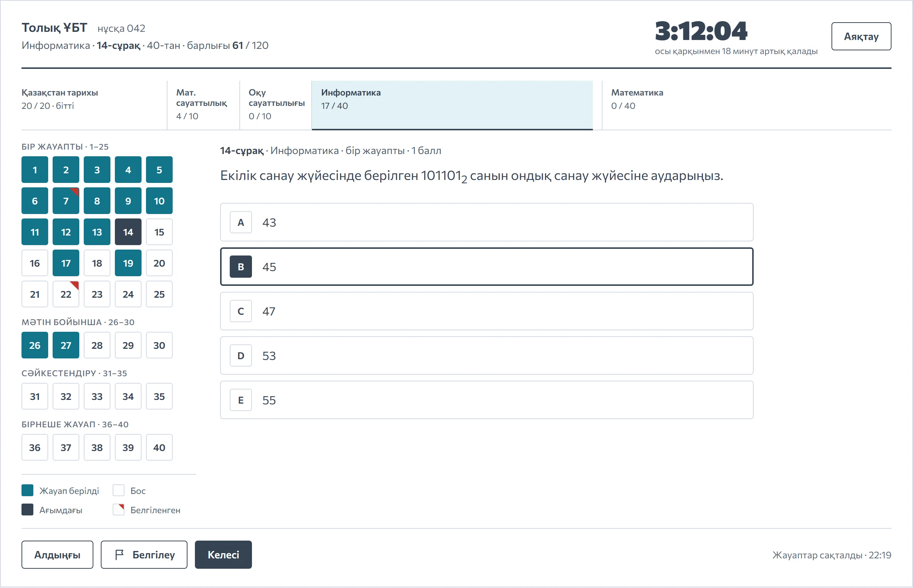The height and width of the screenshot is (588, 913).
Task: Choose answer option C with value 47
Action: coord(486,311)
